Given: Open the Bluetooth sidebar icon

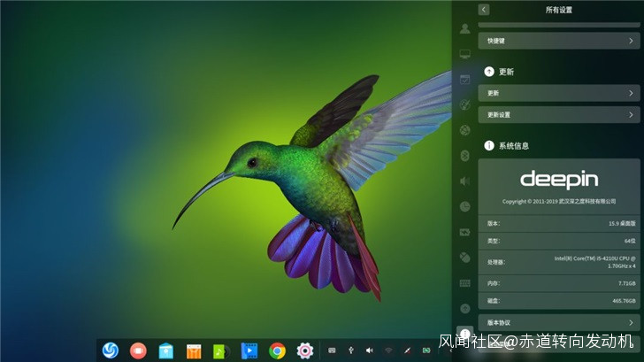Looking at the screenshot, I should click(465, 156).
